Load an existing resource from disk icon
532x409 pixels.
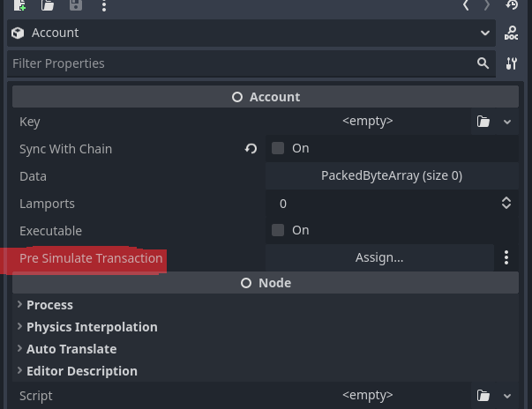tap(48, 5)
